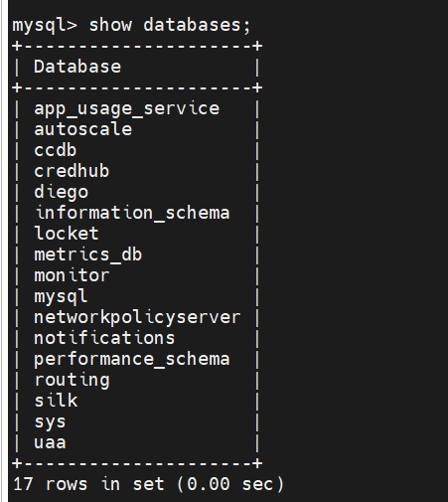This screenshot has height=502, width=448.
Task: Click the ccdb database name
Action: point(56,150)
